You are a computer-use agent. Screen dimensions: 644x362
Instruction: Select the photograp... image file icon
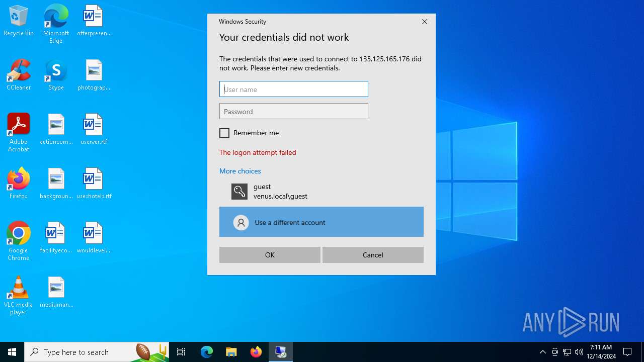click(94, 75)
